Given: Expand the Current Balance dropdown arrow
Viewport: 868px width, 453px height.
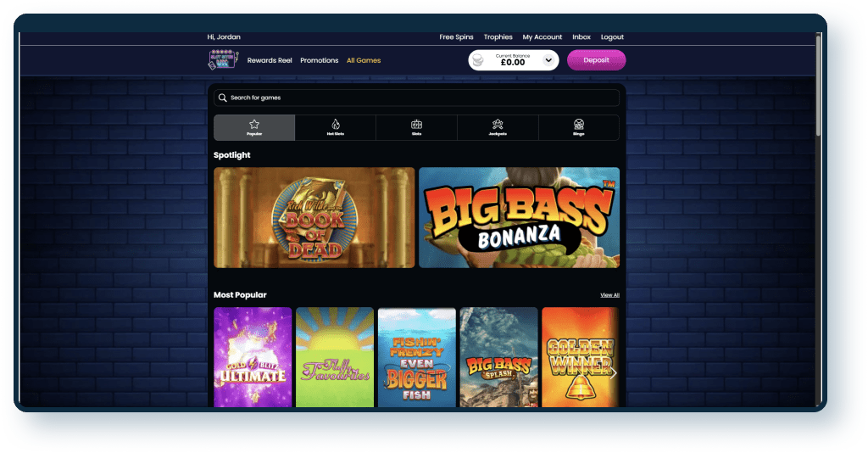Looking at the screenshot, I should point(548,60).
